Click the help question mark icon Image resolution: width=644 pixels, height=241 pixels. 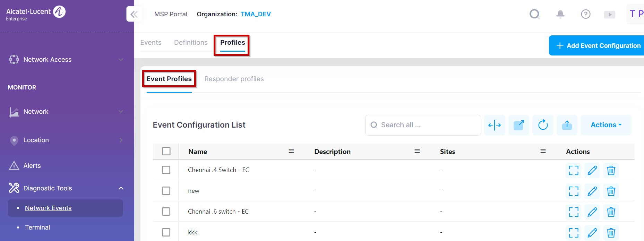tap(585, 14)
